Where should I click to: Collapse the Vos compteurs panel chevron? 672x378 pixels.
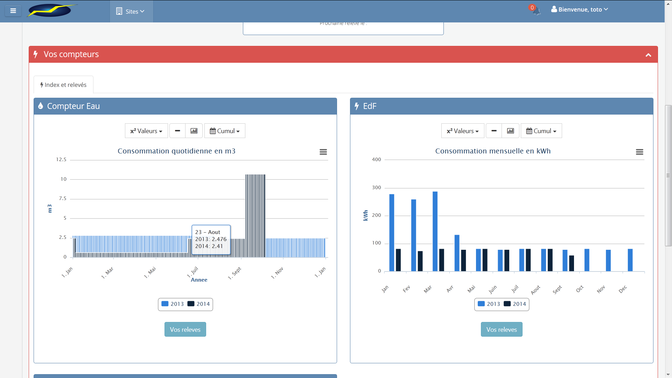click(648, 55)
